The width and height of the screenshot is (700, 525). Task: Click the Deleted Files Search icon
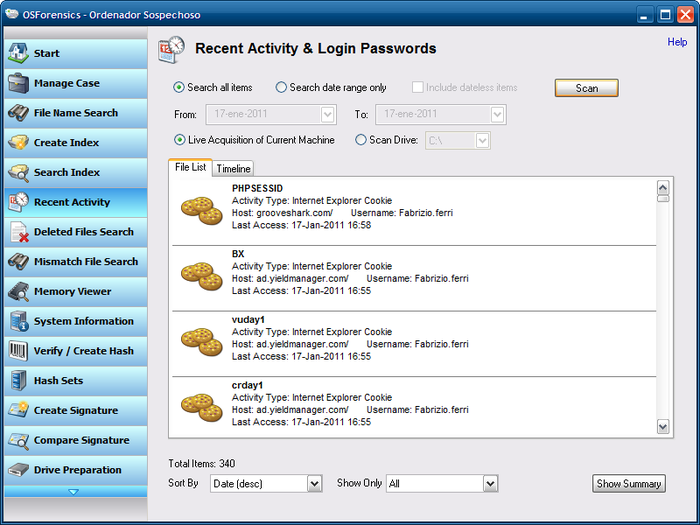pyautogui.click(x=18, y=232)
